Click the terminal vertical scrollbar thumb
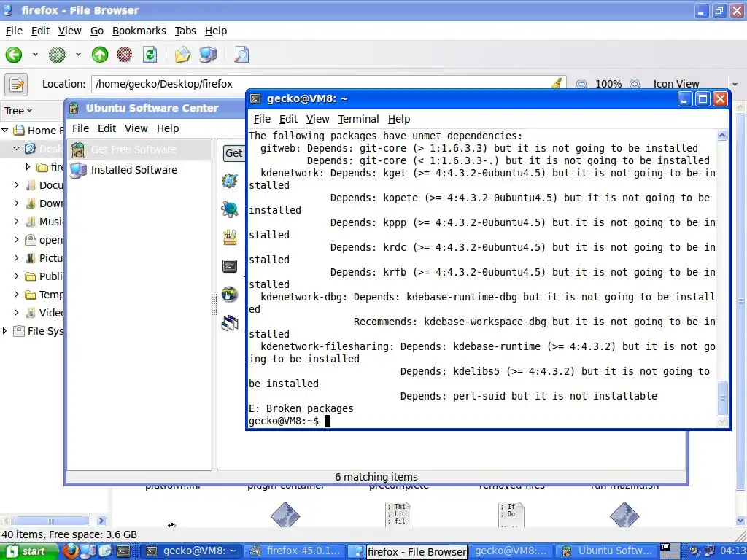The width and height of the screenshot is (747, 560). pyautogui.click(x=722, y=397)
